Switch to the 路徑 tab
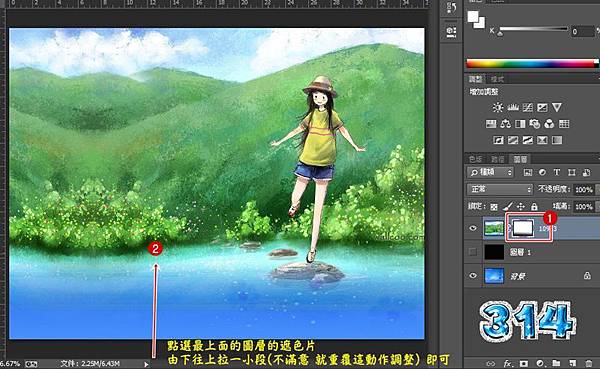 497,159
